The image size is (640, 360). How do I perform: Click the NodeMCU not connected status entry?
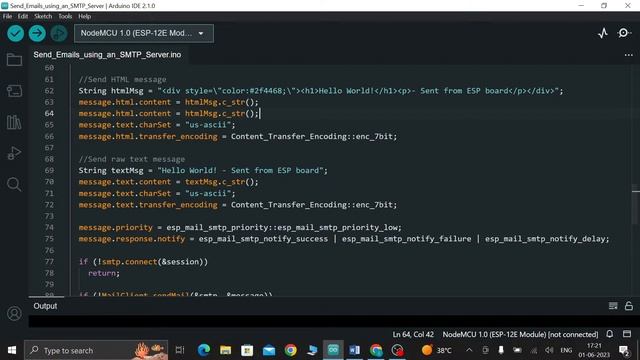tap(520, 334)
